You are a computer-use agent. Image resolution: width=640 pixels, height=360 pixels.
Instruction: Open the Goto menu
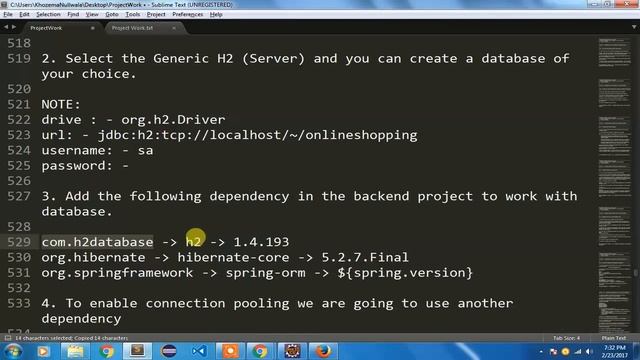pyautogui.click(x=112, y=14)
